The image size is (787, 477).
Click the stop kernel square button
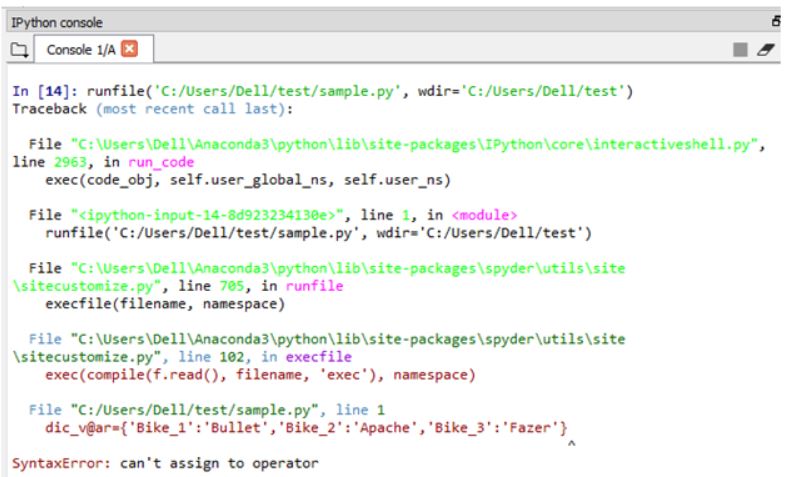(740, 49)
